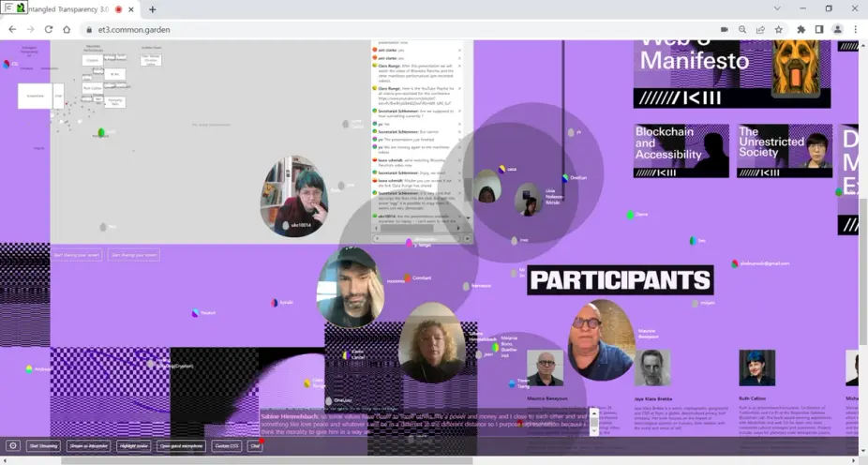Click the share page icon in address bar
This screenshot has height=465, width=868.
click(760, 29)
